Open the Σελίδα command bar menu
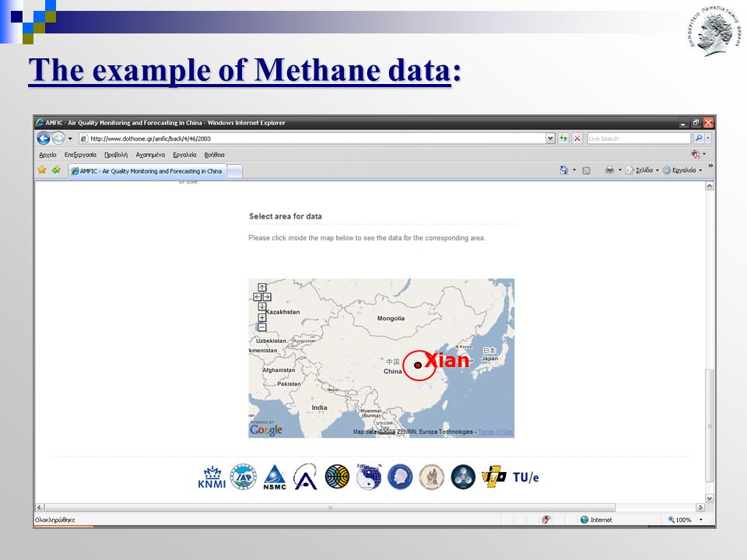Image resolution: width=747 pixels, height=560 pixels. 642,170
